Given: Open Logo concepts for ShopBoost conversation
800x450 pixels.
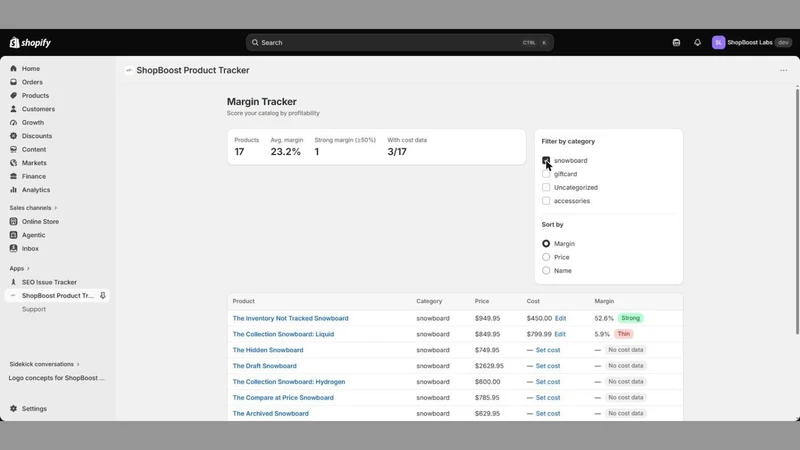Looking at the screenshot, I should pyautogui.click(x=57, y=378).
